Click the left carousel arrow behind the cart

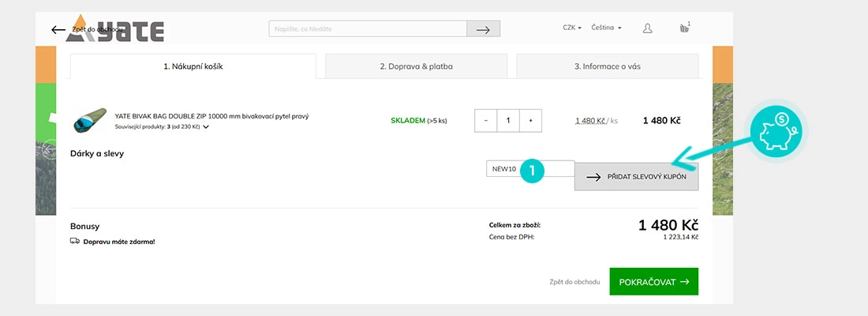(50, 149)
